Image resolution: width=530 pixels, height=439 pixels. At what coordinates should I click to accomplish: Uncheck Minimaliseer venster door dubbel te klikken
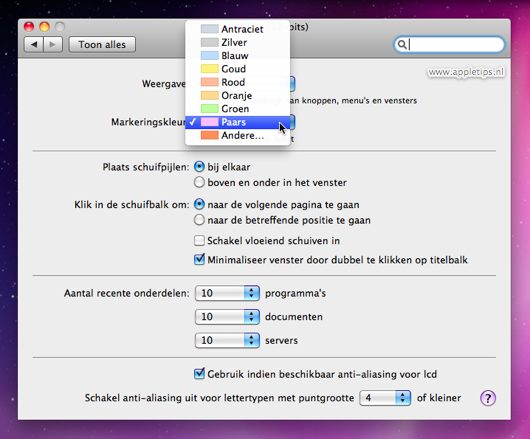199,260
